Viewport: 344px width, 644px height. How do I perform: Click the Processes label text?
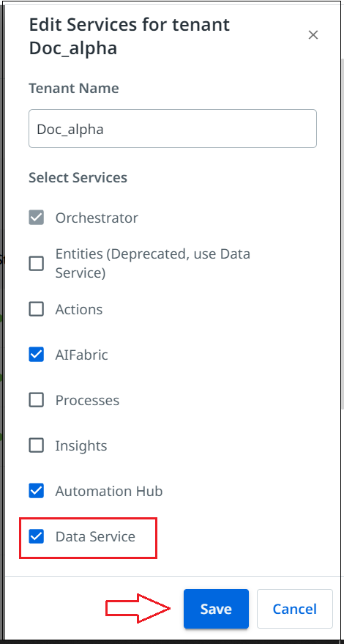87,400
